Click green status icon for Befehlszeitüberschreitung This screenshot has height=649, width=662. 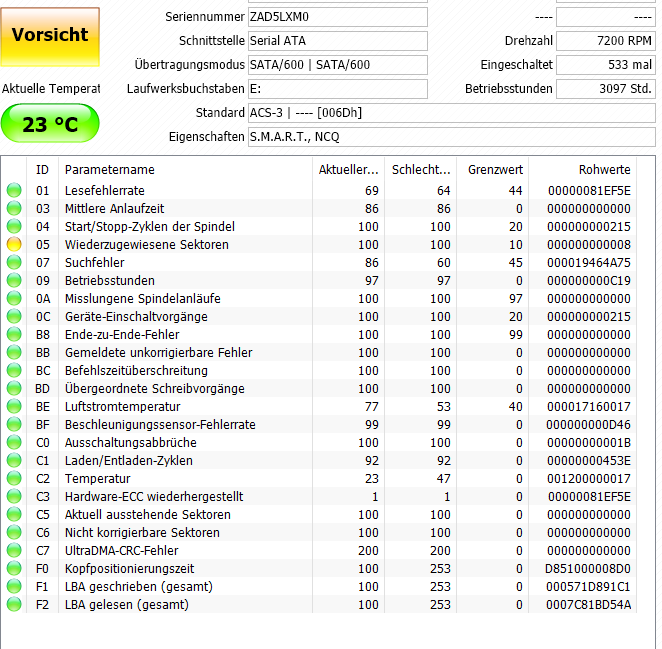click(x=14, y=370)
